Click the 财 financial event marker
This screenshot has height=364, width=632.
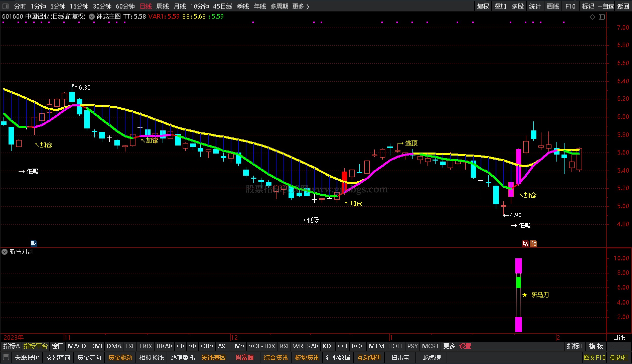(34, 243)
